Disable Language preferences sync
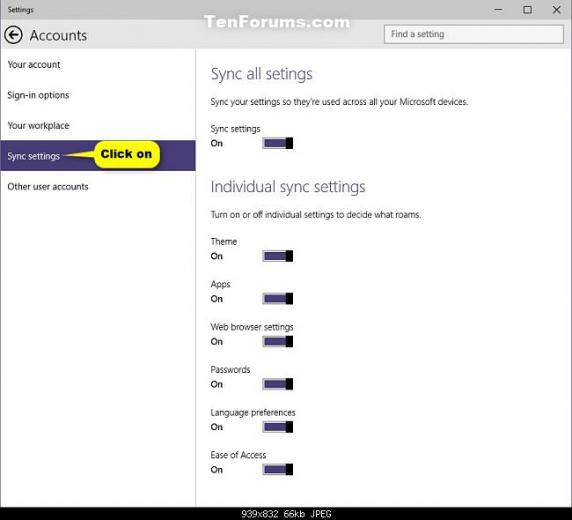Screen dimensions: 572x520 [x=278, y=427]
